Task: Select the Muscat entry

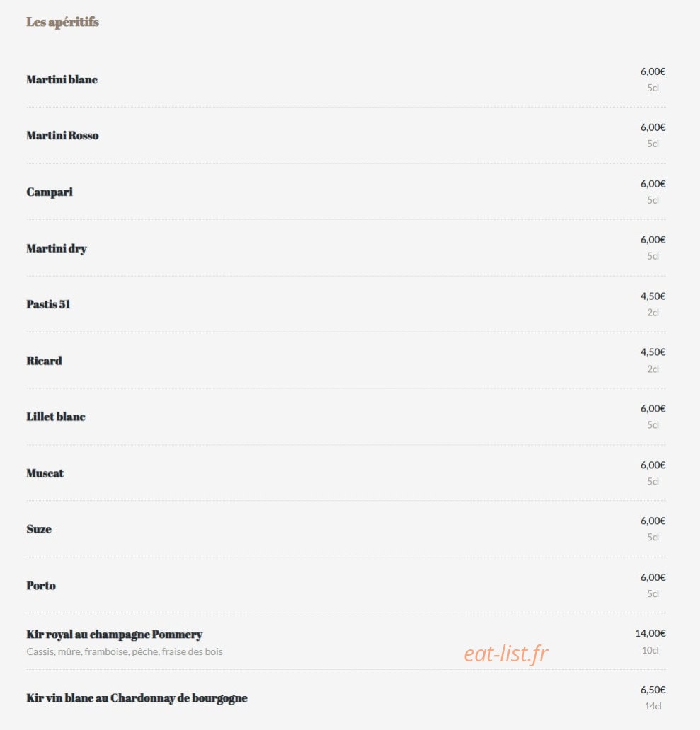Action: pos(45,473)
